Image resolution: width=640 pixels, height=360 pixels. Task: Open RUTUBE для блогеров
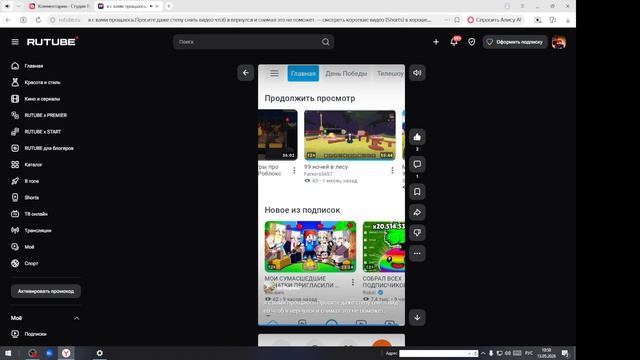[x=41, y=148]
